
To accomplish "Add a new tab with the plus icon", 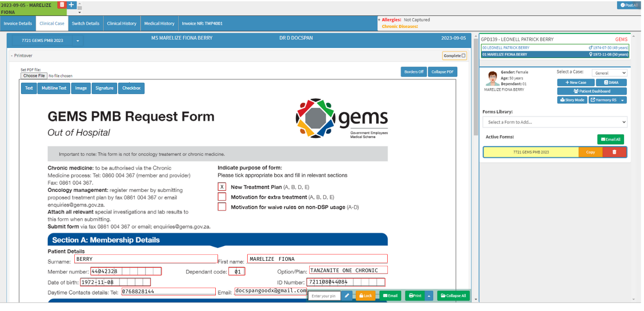I will click(71, 5).
